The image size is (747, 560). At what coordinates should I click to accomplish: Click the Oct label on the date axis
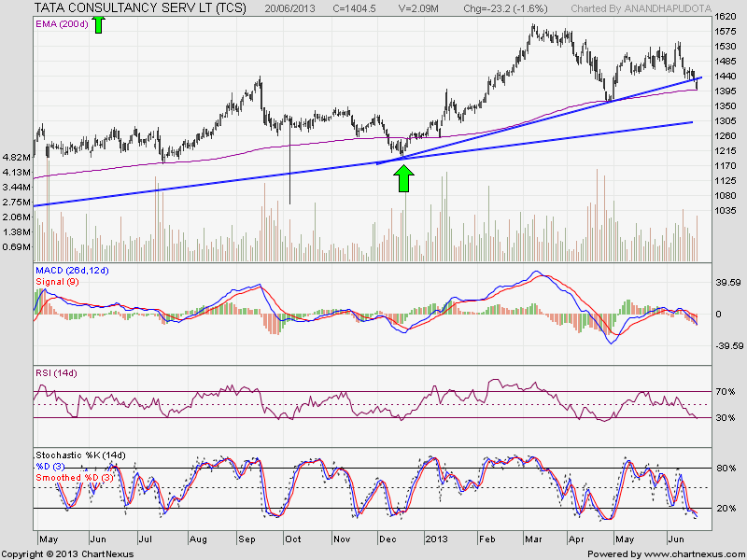click(x=292, y=539)
